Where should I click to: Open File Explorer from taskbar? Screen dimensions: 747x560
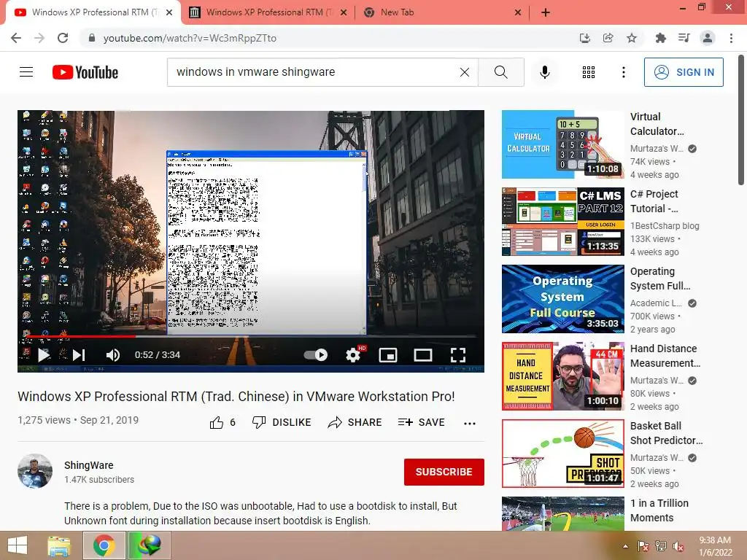pyautogui.click(x=59, y=545)
